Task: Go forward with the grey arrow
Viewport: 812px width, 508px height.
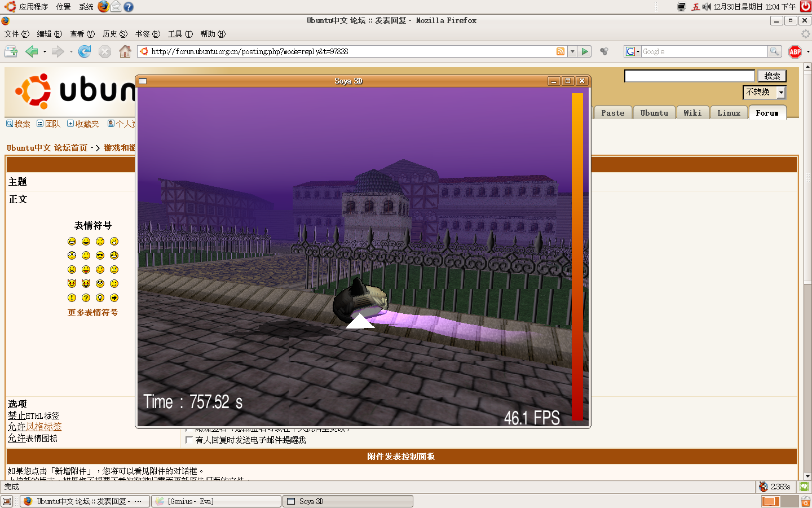Action: [58, 51]
